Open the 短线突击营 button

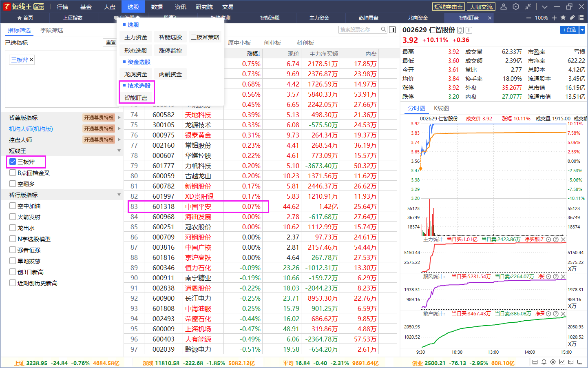pos(448,7)
